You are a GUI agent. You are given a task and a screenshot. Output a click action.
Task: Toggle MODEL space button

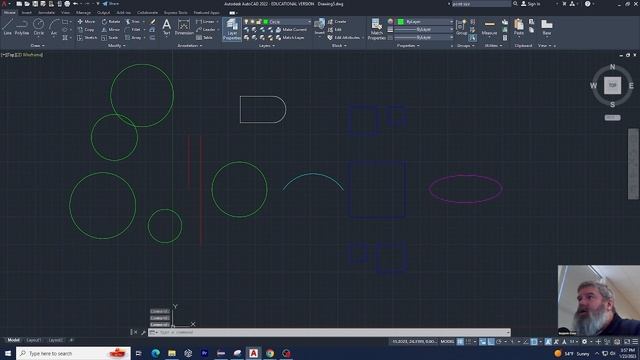click(x=447, y=342)
